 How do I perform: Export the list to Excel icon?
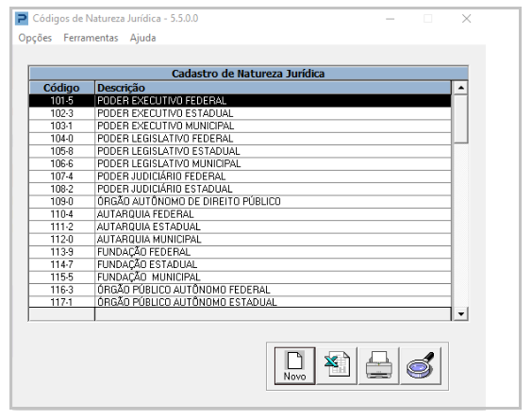[x=337, y=365]
